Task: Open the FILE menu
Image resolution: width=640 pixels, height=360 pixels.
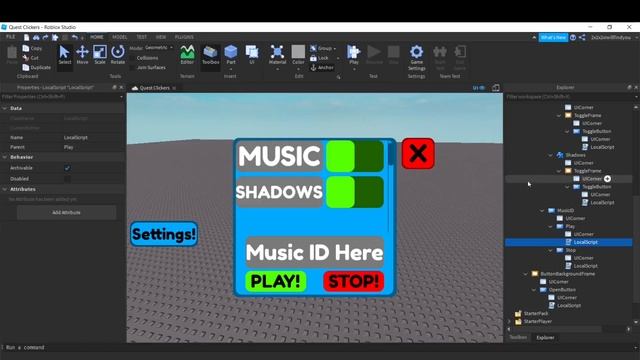Action: click(10, 37)
